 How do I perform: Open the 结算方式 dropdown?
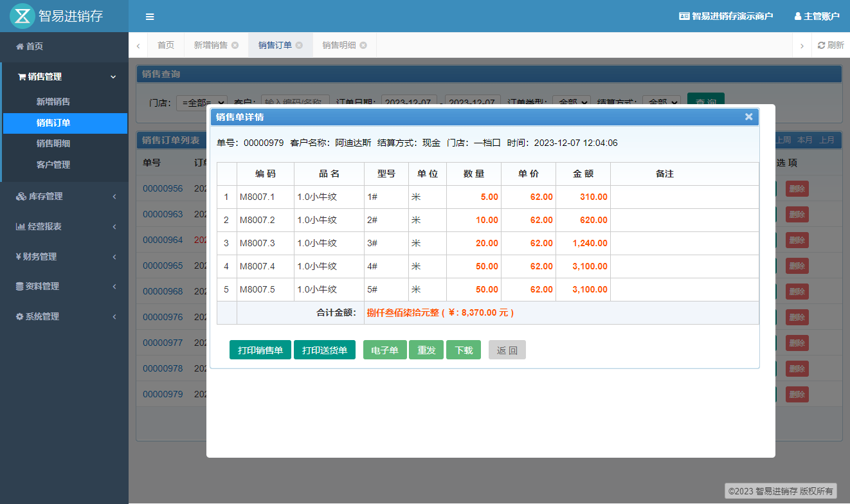tap(662, 102)
